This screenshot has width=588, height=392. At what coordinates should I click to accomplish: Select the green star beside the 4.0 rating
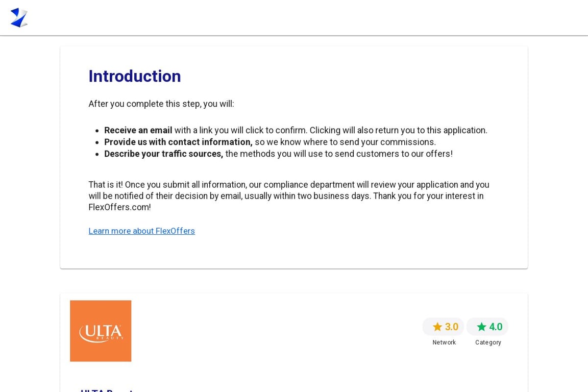[481, 327]
